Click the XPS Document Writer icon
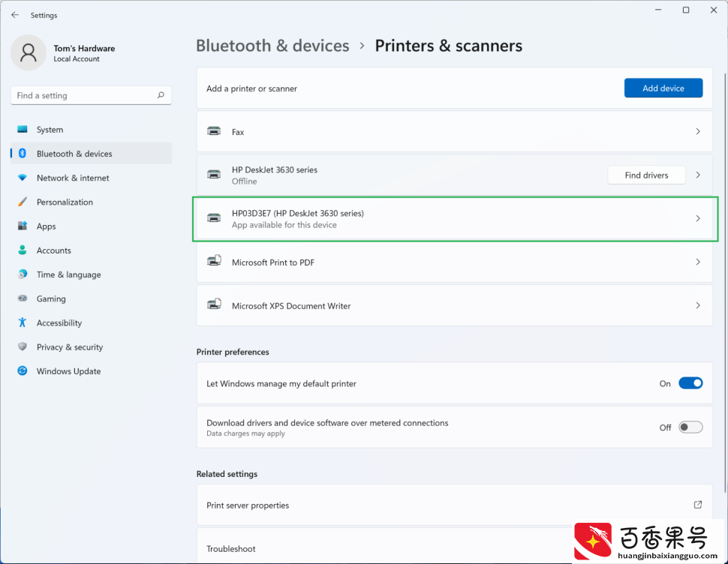 (x=214, y=304)
